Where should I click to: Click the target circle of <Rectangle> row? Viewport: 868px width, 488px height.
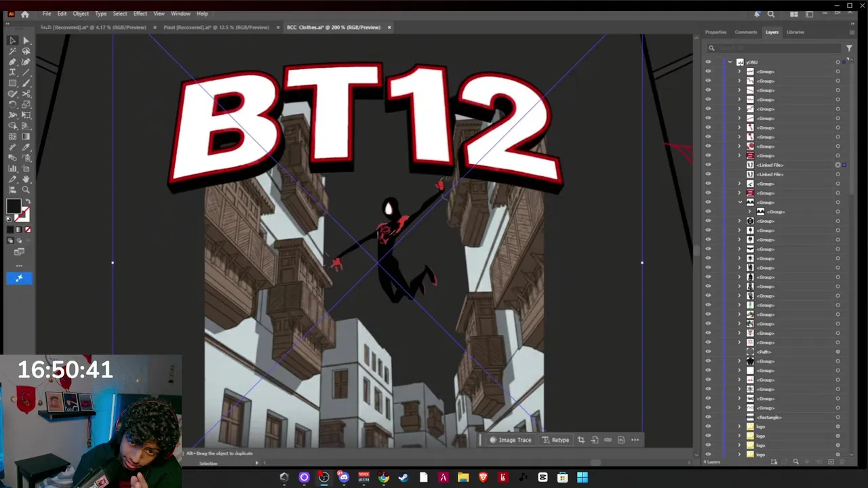tap(837, 417)
